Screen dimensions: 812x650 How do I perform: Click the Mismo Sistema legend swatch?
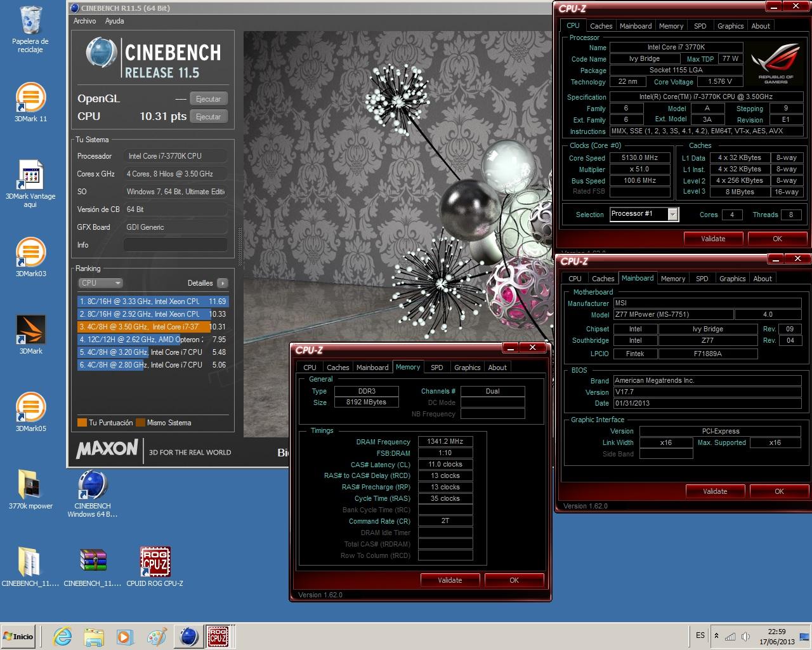(140, 423)
